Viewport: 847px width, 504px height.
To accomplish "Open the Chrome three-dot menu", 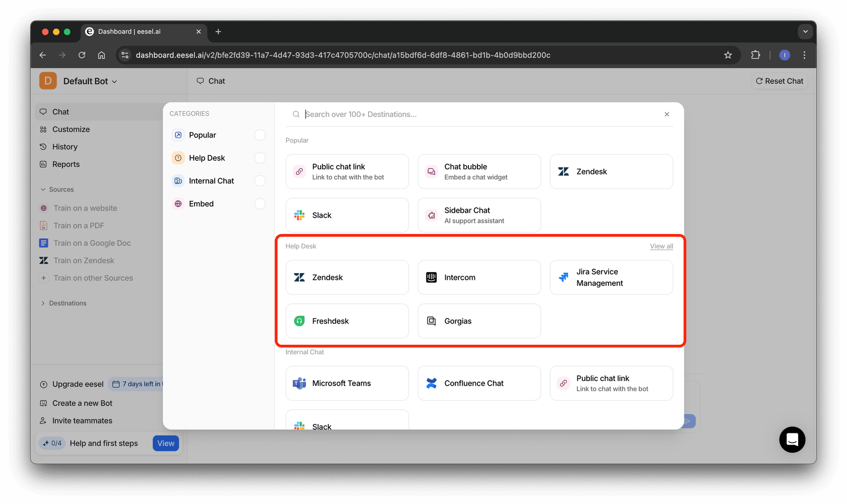I will [x=804, y=55].
